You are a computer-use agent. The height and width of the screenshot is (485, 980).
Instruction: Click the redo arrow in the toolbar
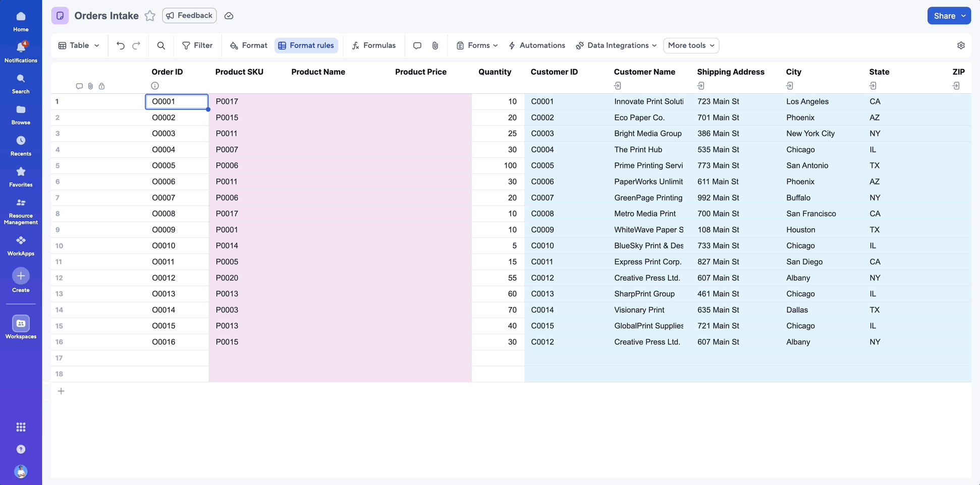(136, 45)
